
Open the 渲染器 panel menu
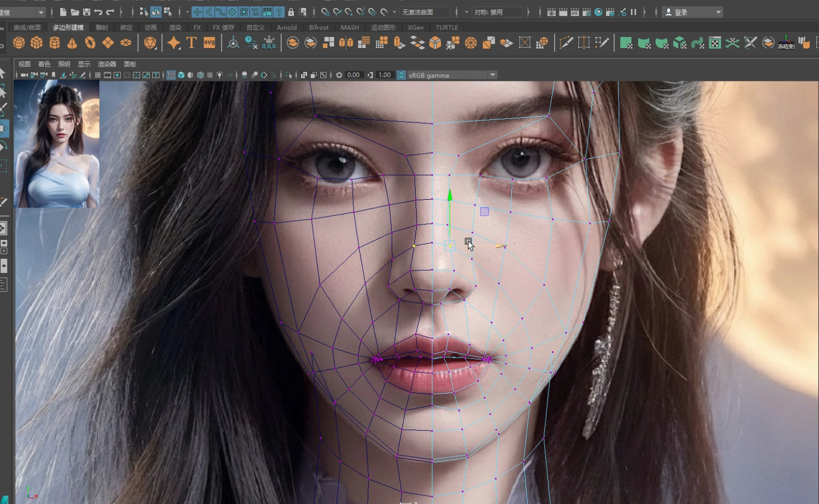[107, 64]
